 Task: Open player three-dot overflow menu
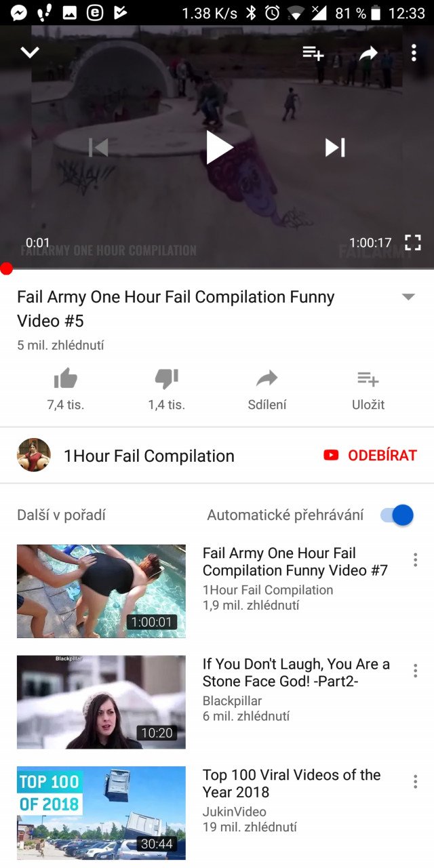click(414, 52)
